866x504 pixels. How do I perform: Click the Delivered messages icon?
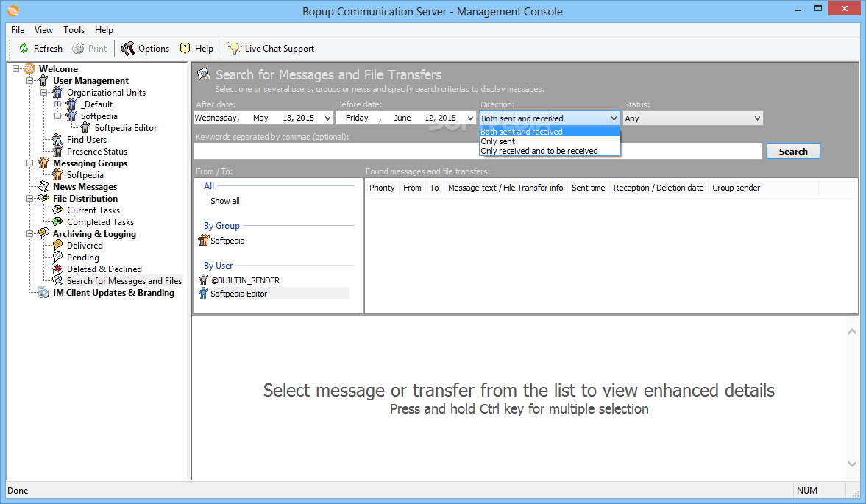pos(57,246)
